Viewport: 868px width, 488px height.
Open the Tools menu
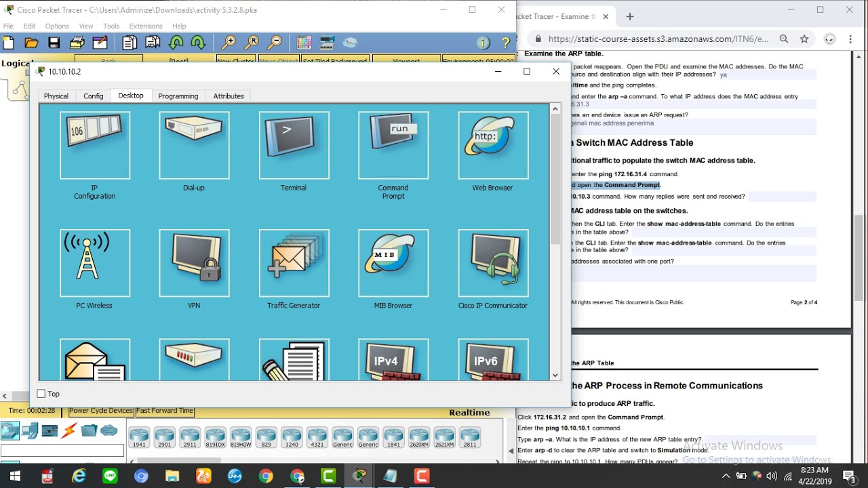point(111,26)
